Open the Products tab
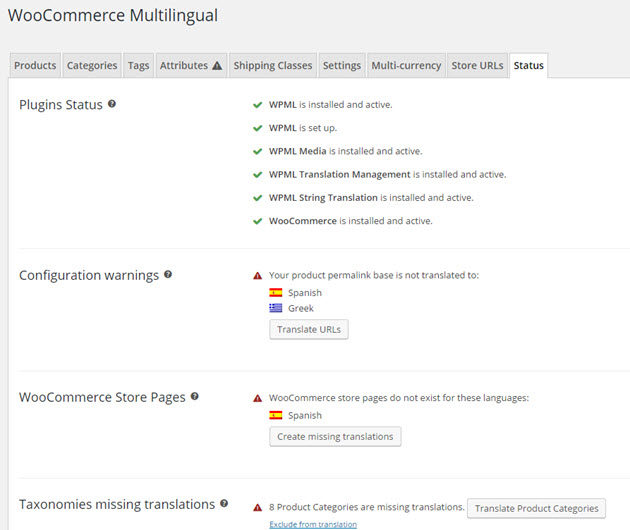This screenshot has width=630, height=530. tap(35, 65)
